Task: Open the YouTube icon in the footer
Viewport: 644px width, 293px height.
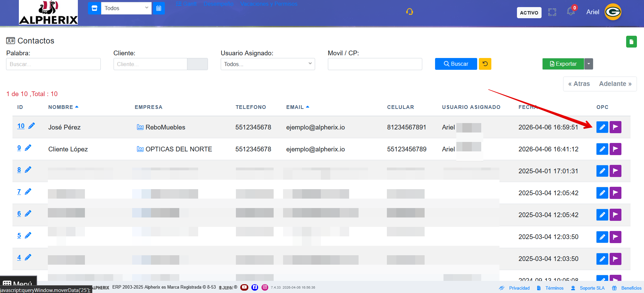Action: click(x=244, y=287)
